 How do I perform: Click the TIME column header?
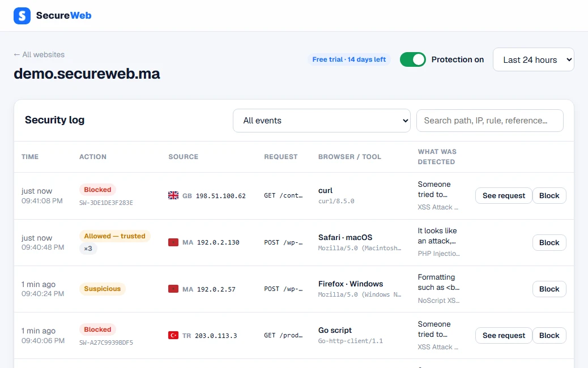click(30, 157)
